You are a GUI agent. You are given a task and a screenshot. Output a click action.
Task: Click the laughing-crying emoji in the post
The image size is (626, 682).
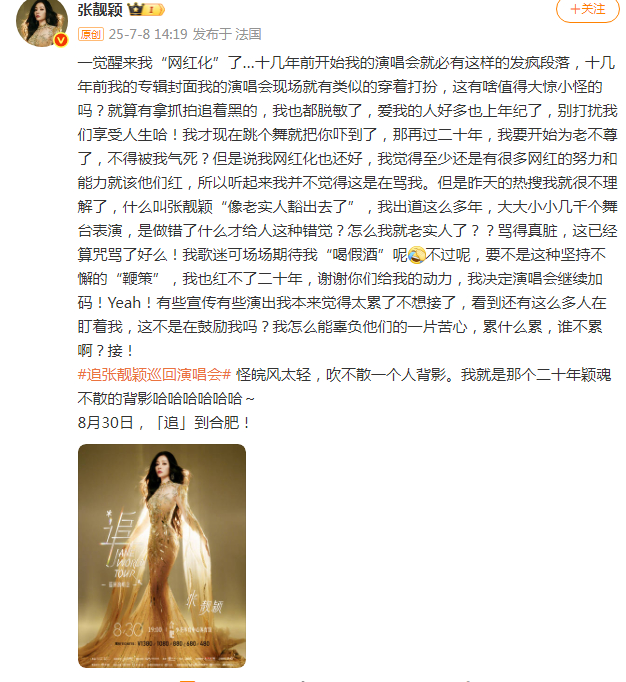point(416,254)
